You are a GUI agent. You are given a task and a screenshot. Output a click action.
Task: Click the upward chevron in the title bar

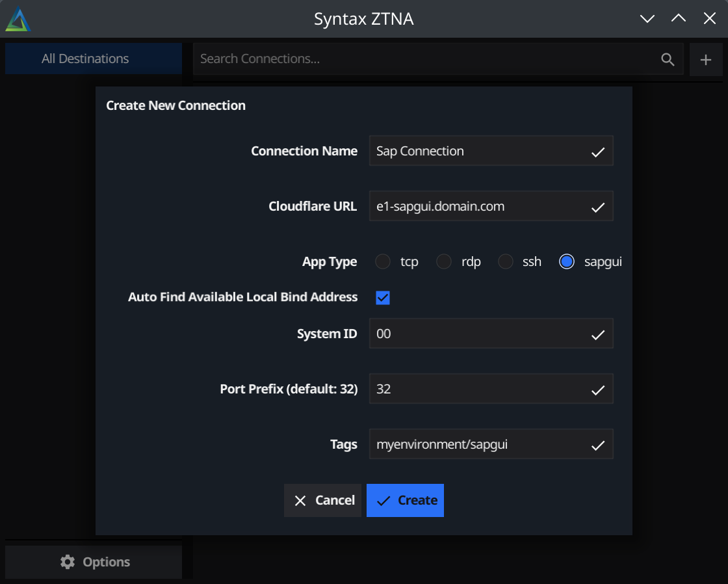678,19
